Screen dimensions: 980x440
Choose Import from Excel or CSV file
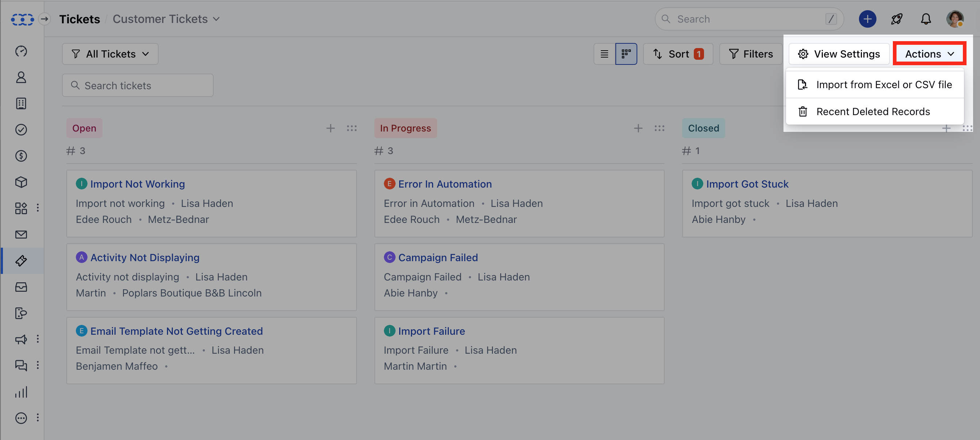875,85
